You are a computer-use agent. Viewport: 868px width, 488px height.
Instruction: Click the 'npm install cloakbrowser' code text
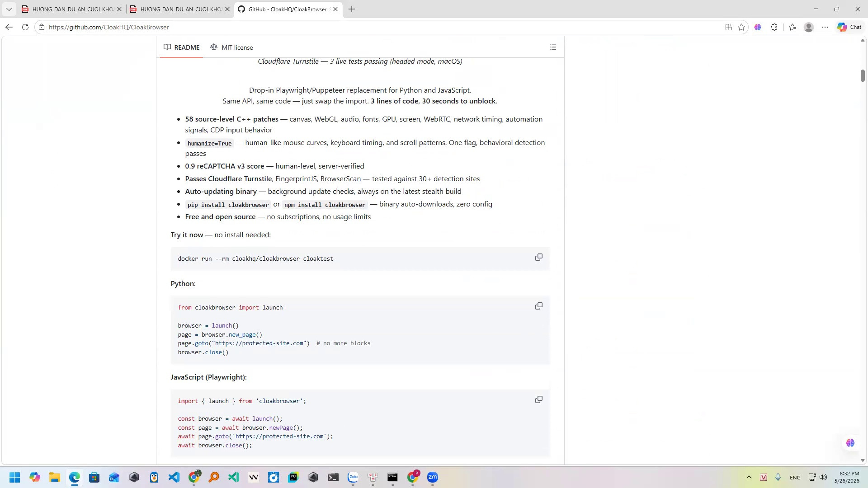click(325, 205)
